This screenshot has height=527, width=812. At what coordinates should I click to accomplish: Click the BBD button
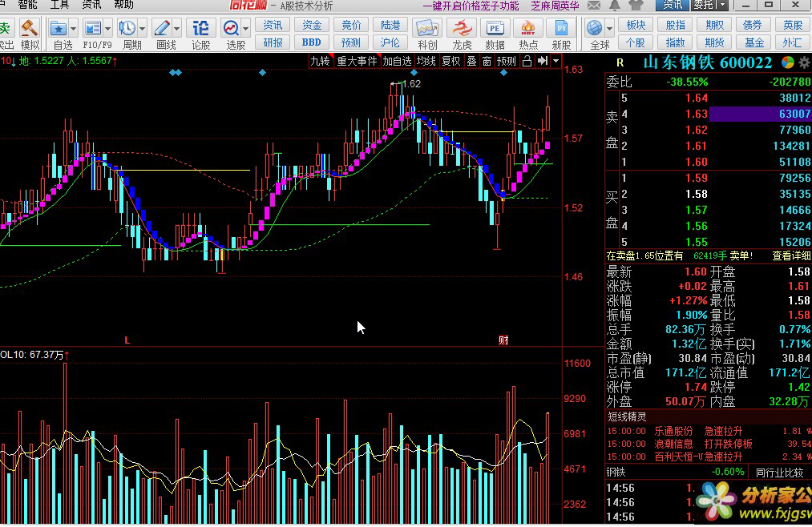[312, 42]
